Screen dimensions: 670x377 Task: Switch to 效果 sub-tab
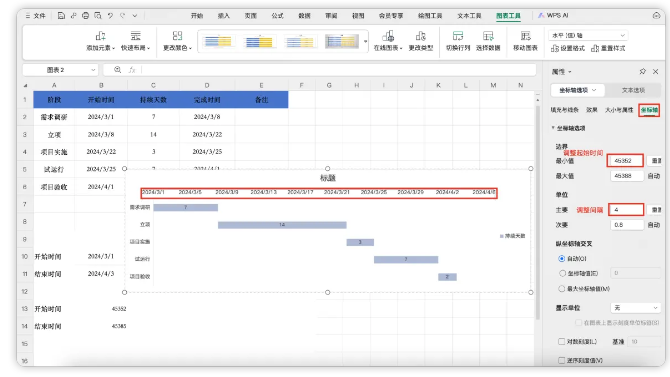pyautogui.click(x=592, y=110)
